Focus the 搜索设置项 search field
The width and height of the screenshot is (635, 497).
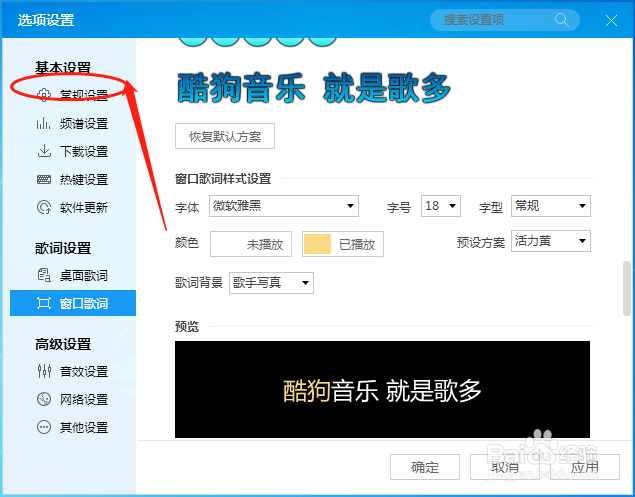pyautogui.click(x=505, y=19)
